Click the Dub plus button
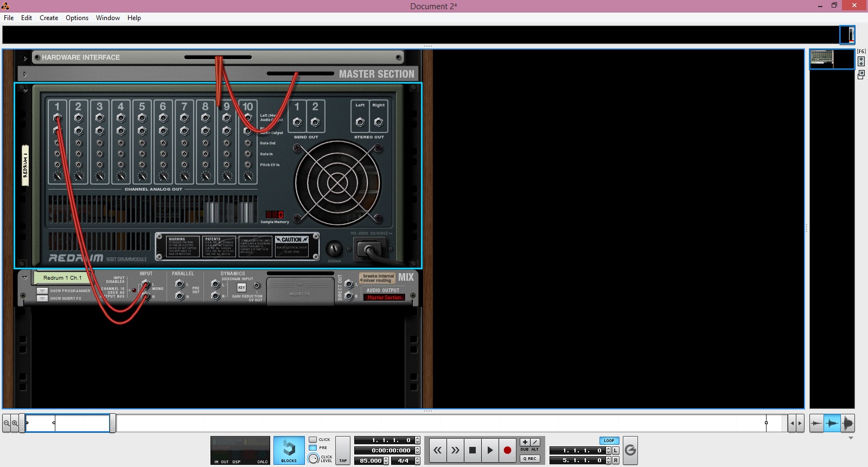Screen dimensions: 868x467 525,442
